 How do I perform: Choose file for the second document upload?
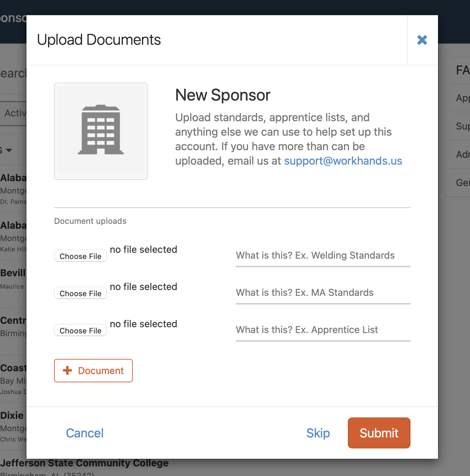(x=81, y=293)
